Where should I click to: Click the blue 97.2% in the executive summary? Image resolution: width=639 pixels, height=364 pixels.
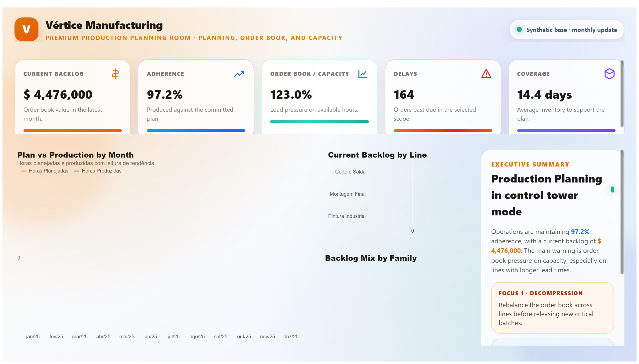580,232
